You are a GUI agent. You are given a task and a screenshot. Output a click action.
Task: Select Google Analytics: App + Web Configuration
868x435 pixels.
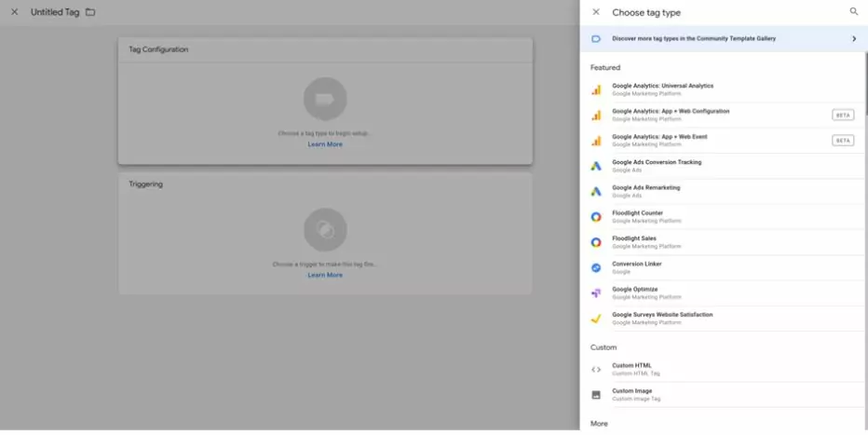point(723,116)
